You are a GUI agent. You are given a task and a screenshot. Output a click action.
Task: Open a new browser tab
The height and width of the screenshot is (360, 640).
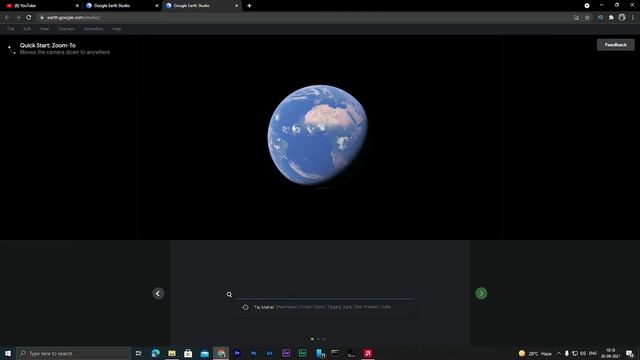[x=249, y=6]
